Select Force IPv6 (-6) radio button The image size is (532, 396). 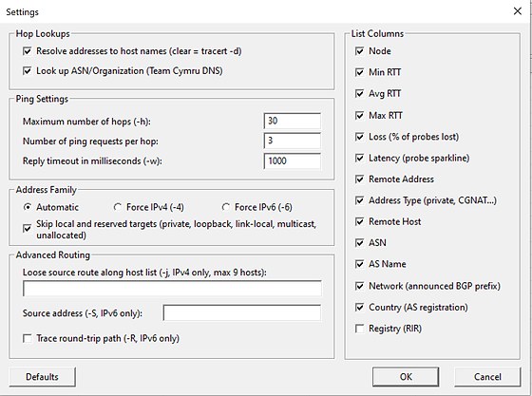[226, 207]
